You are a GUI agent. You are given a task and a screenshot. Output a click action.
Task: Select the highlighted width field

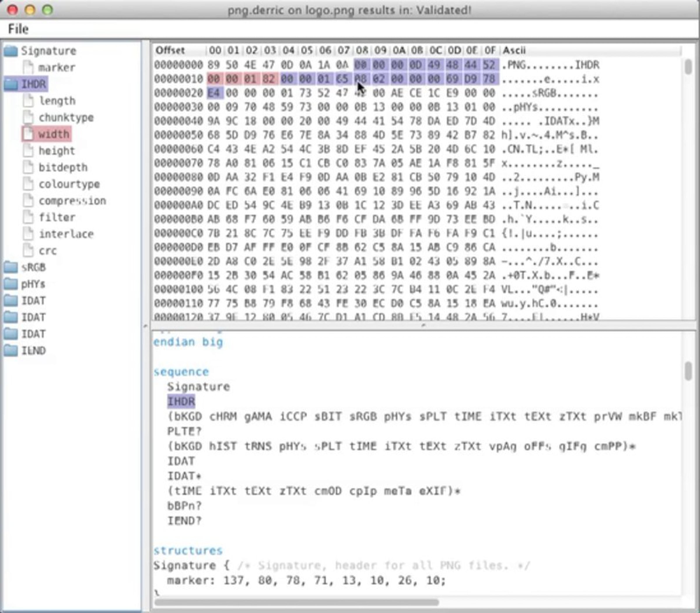click(54, 134)
